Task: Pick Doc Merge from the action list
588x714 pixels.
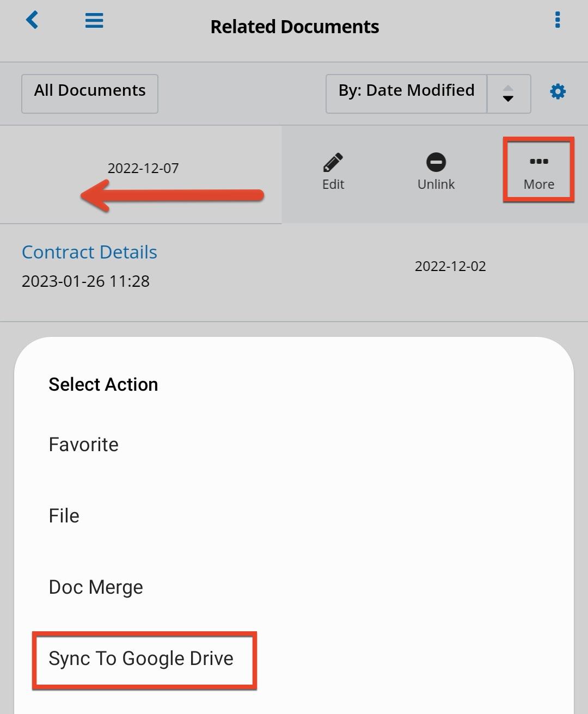Action: (96, 587)
